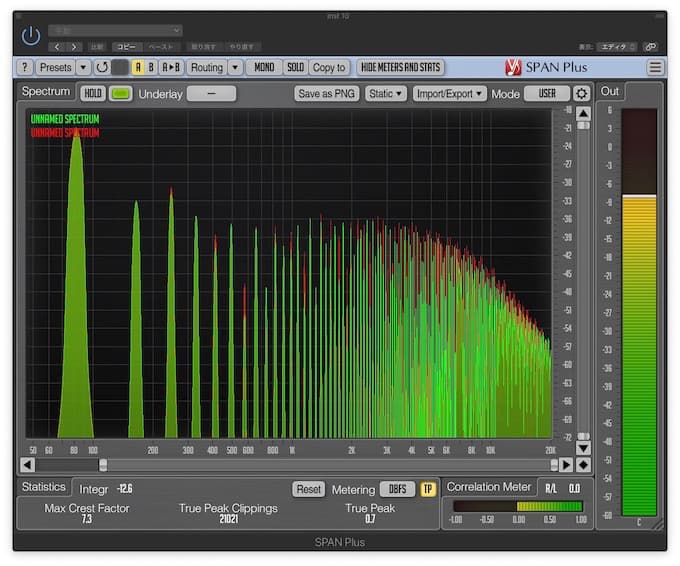This screenshot has height=566, width=680.
Task: Click the Max Crest Factor 7.3 value
Action: pos(87,519)
